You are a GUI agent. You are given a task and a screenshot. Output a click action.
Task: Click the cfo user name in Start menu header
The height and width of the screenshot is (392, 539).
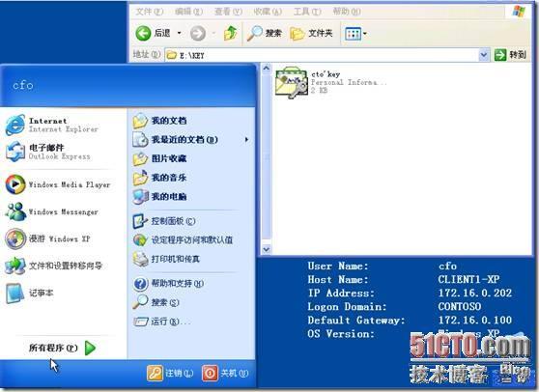click(23, 85)
